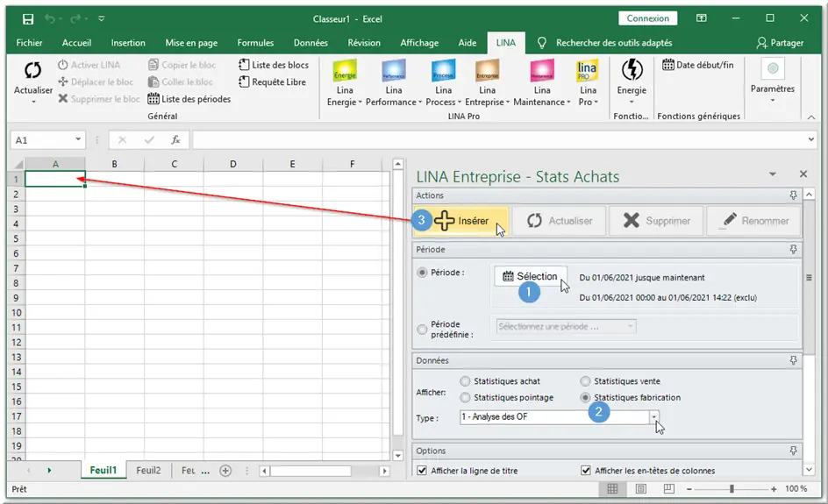Switch to Page Layout view in status bar
This screenshot has height=504, width=828.
tap(641, 489)
